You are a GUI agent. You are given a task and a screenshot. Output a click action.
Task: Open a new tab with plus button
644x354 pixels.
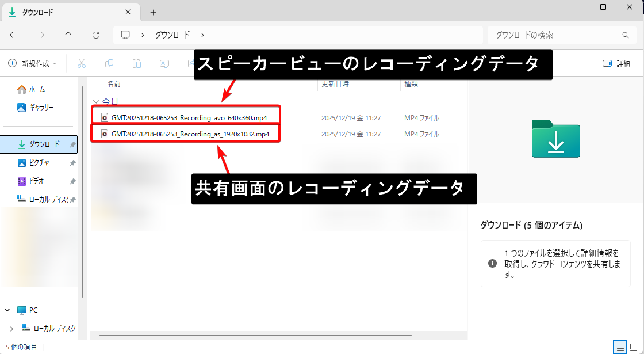153,12
